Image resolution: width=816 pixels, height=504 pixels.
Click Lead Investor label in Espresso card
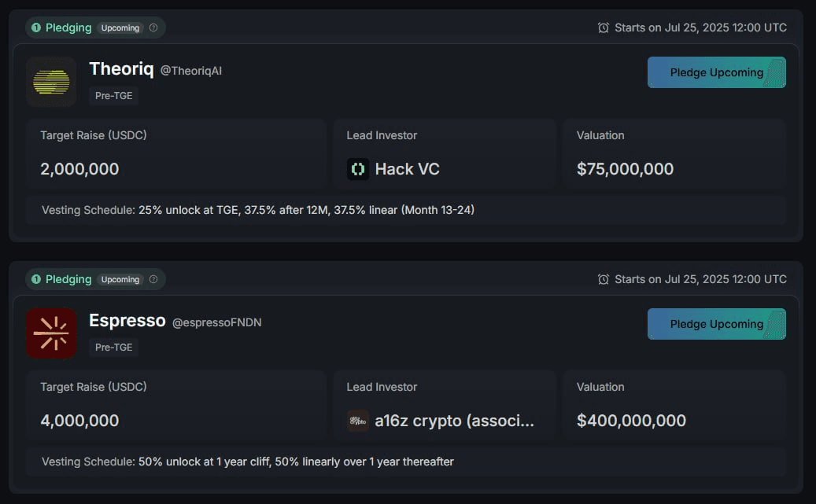[x=382, y=387]
